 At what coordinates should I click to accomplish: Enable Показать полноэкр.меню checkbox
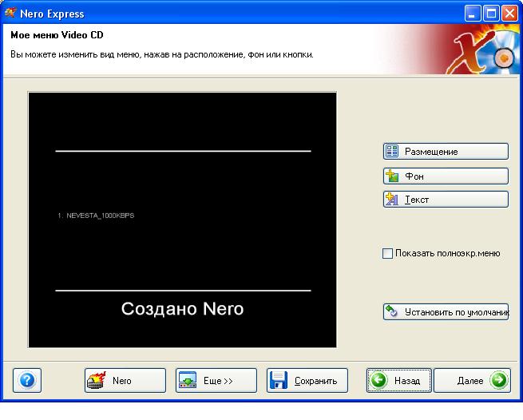[x=387, y=253]
